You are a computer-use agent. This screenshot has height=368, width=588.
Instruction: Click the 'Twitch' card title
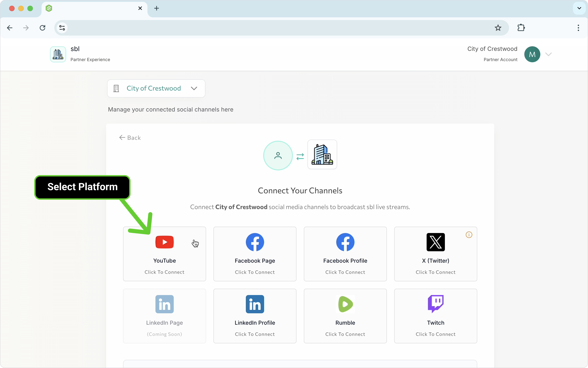coord(436,323)
